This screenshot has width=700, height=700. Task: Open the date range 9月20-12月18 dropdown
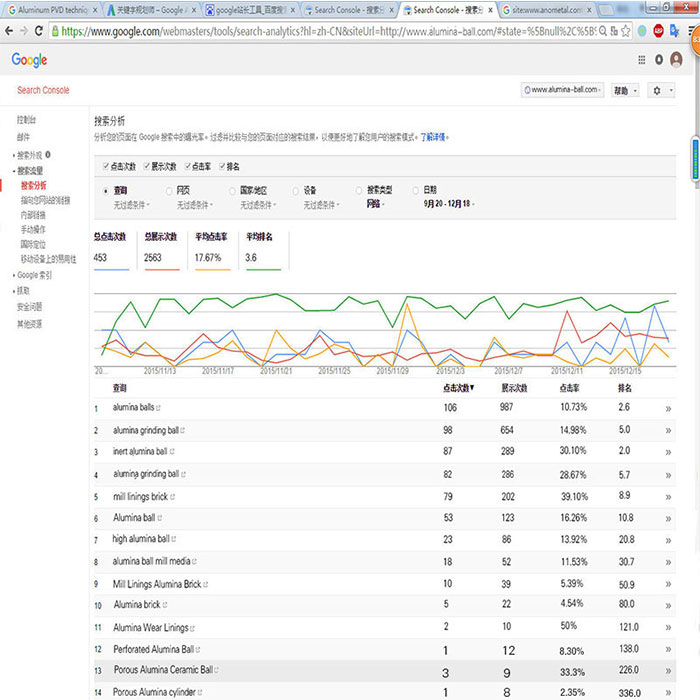pos(449,204)
